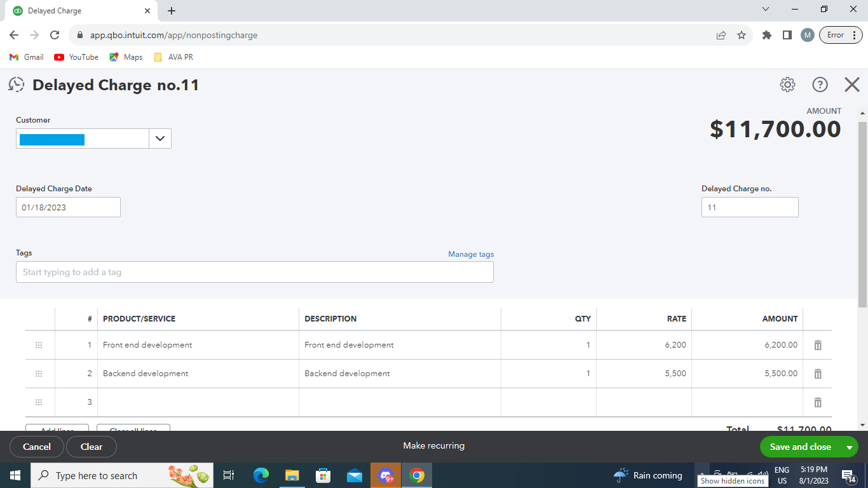This screenshot has height=488, width=868.
Task: Open Task View on the taskbar
Action: point(229,475)
